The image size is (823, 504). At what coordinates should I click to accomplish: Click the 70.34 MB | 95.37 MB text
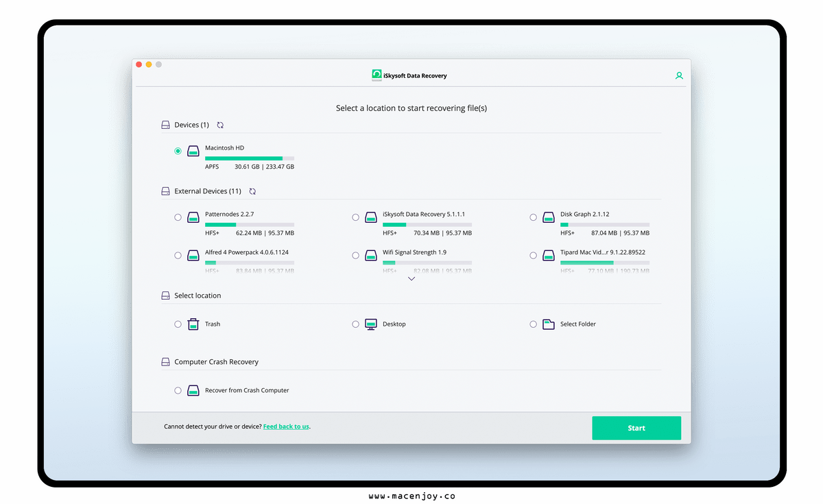442,233
